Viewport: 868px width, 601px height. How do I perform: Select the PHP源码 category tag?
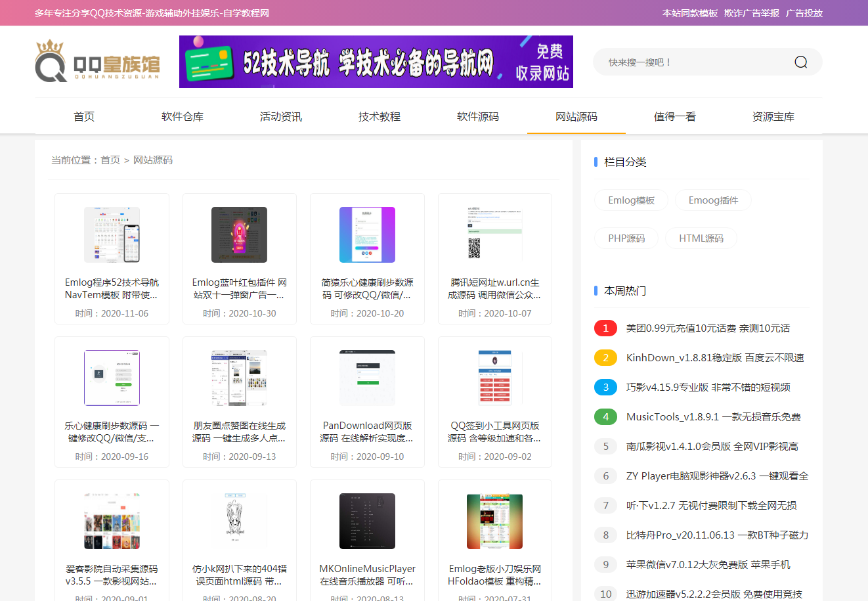tap(626, 238)
